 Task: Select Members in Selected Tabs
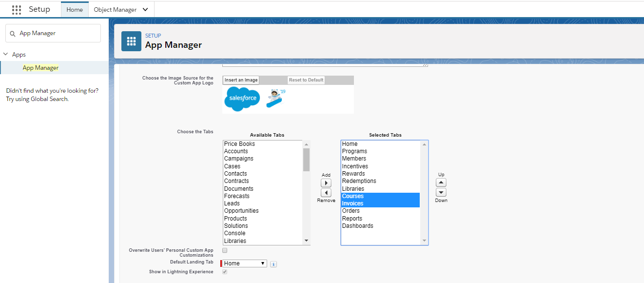point(381,159)
